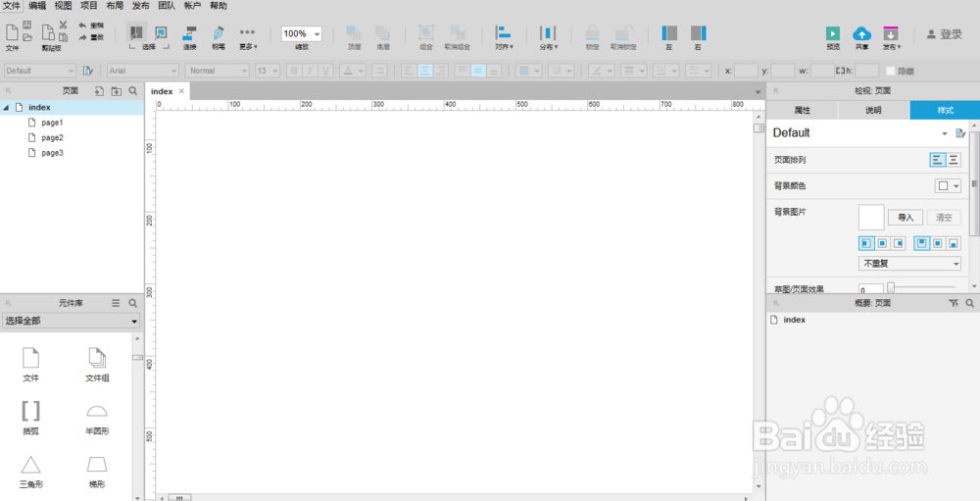Click the save disk icon

pyautogui.click(x=27, y=25)
